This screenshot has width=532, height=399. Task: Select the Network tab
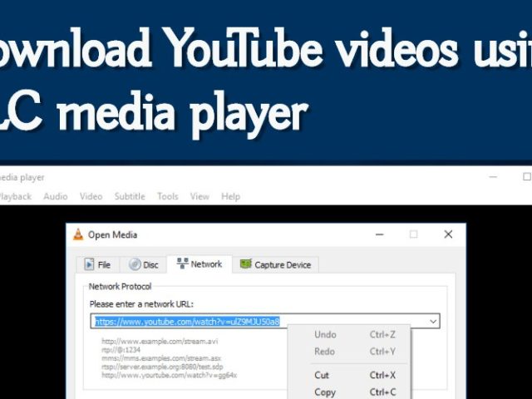tap(199, 264)
